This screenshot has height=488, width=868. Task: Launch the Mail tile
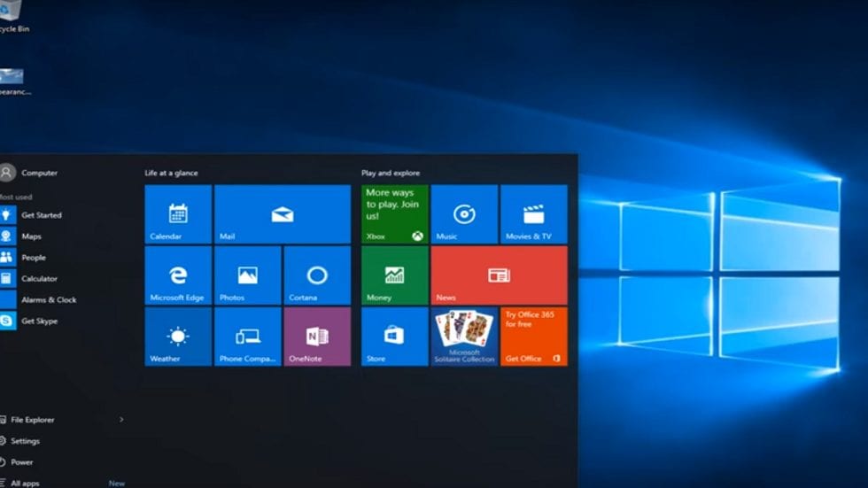(x=282, y=213)
